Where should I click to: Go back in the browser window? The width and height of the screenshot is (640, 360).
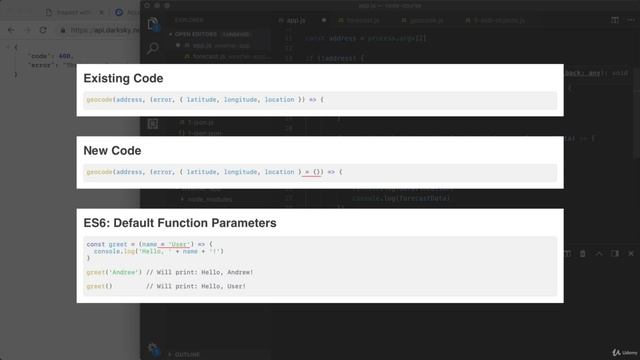point(11,30)
